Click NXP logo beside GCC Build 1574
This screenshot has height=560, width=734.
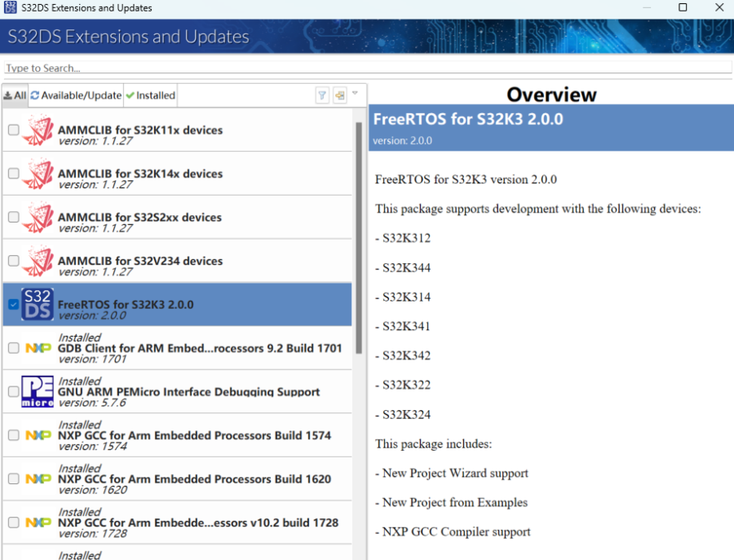pyautogui.click(x=38, y=435)
